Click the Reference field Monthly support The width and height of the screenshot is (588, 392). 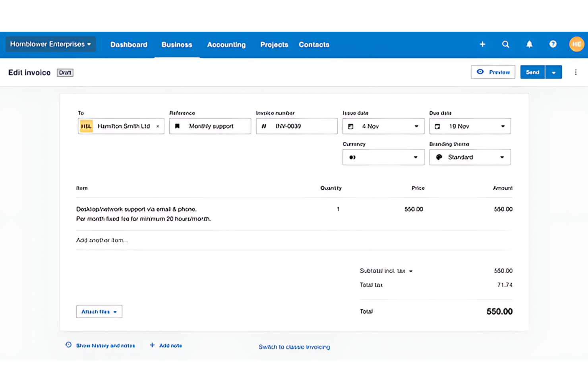coord(210,126)
